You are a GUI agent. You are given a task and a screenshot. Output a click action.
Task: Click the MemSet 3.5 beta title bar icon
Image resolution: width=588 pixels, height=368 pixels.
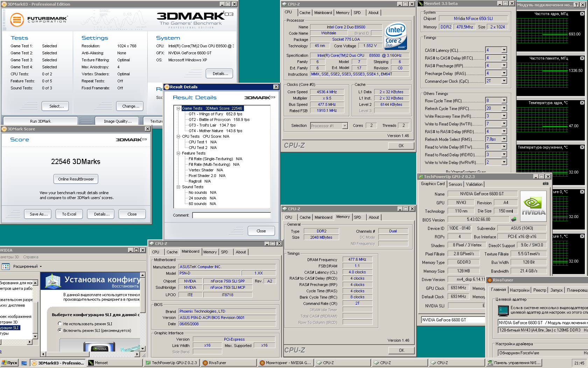[421, 4]
